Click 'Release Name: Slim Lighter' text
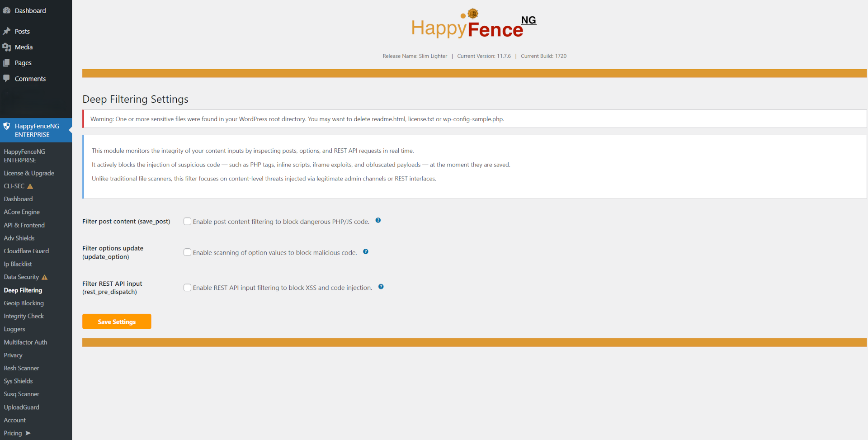 (x=415, y=56)
